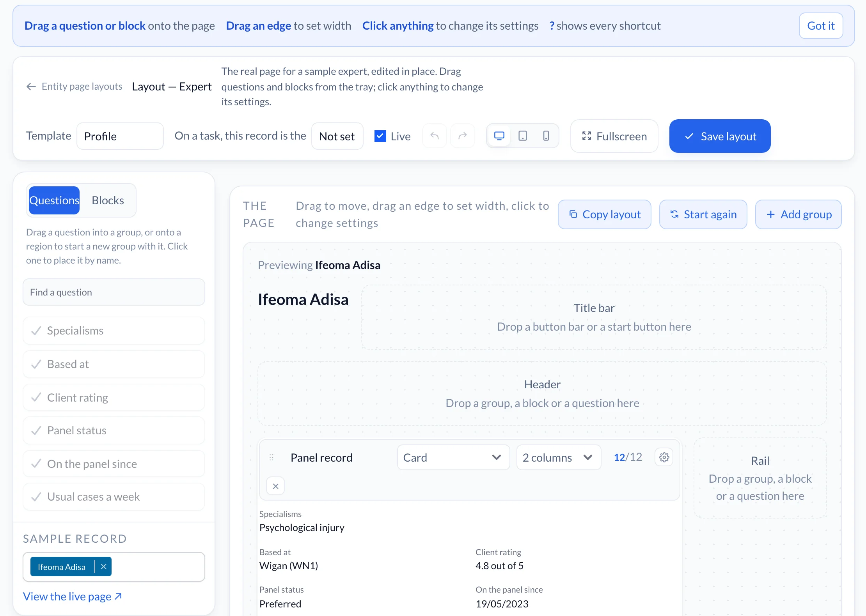Open View the live page link
Screen dimensions: 866x616
(73, 597)
